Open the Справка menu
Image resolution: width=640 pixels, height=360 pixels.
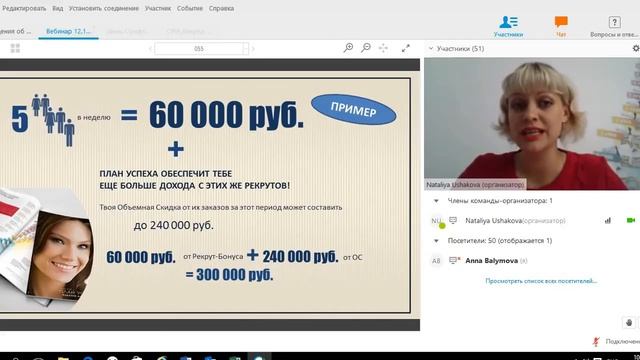(221, 8)
